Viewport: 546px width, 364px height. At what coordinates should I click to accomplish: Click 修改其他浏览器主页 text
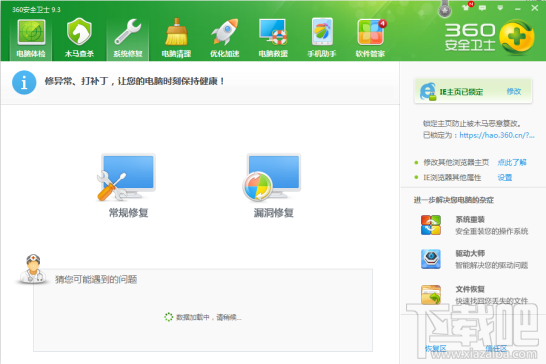pos(456,162)
